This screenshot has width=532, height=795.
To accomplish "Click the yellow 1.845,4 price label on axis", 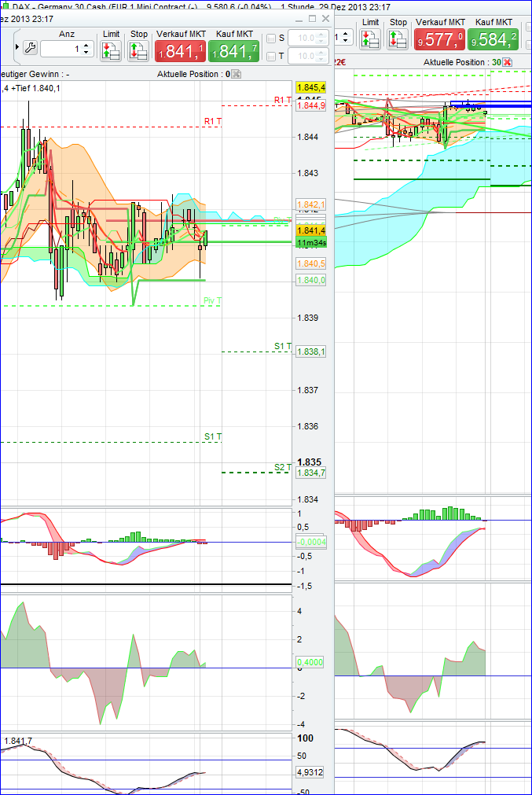I will [310, 87].
